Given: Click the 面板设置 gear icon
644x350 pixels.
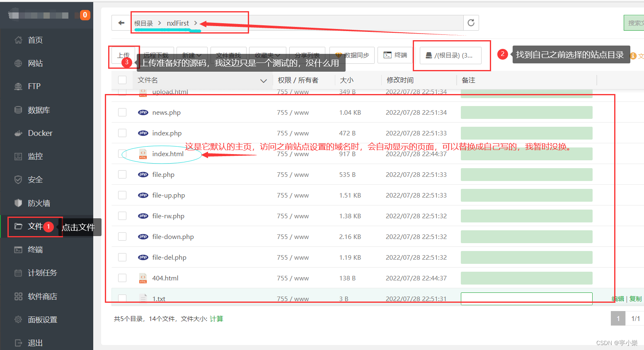Looking at the screenshot, I should point(18,320).
